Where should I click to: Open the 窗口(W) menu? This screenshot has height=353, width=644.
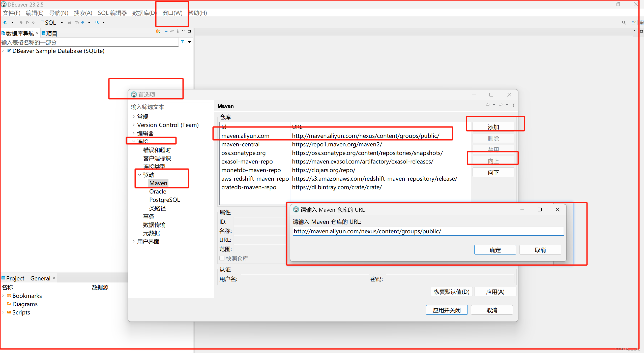172,13
